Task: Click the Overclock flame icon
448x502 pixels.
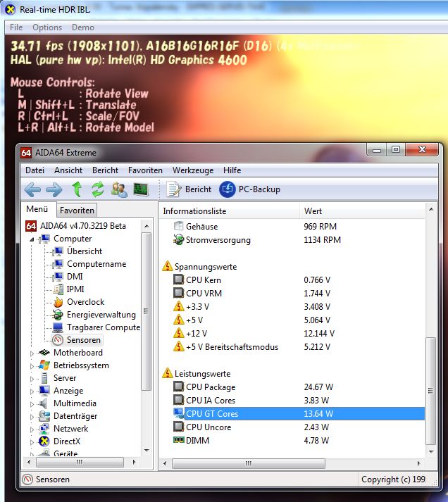Action: tap(58, 302)
